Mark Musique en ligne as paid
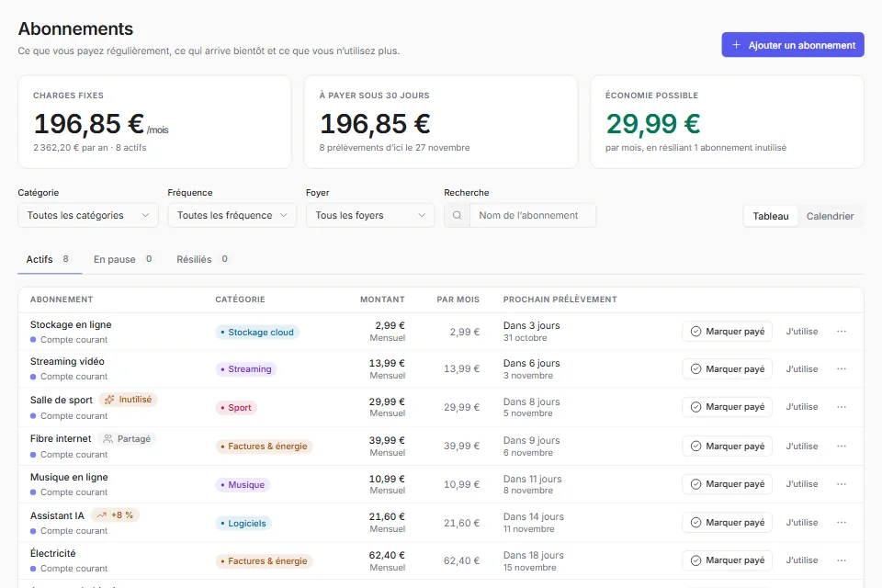 tap(728, 484)
